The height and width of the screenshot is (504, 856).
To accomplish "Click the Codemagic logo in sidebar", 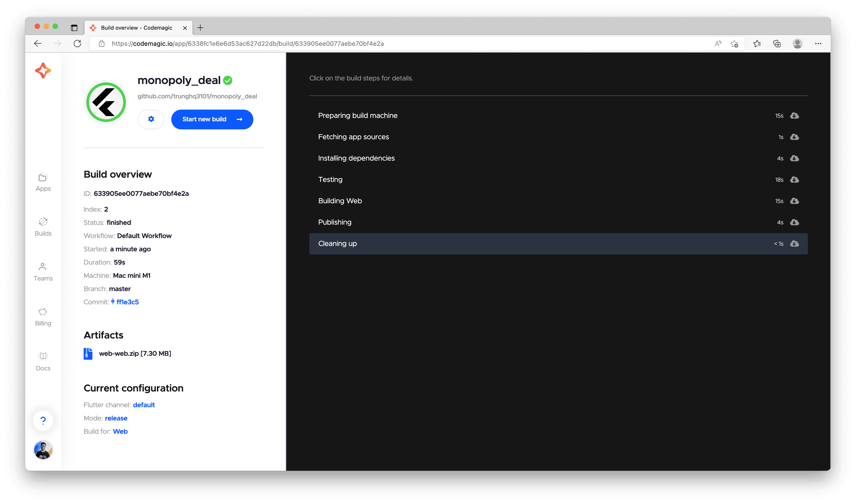I will tap(43, 71).
